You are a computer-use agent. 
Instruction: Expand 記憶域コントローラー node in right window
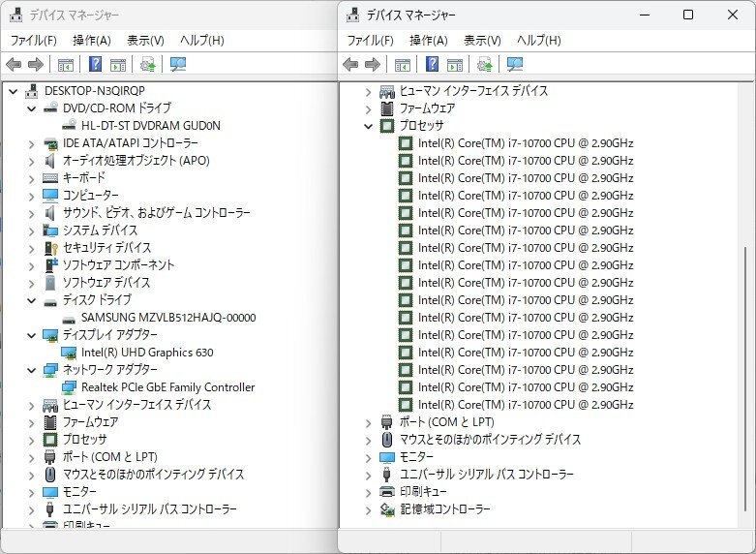pyautogui.click(x=369, y=510)
